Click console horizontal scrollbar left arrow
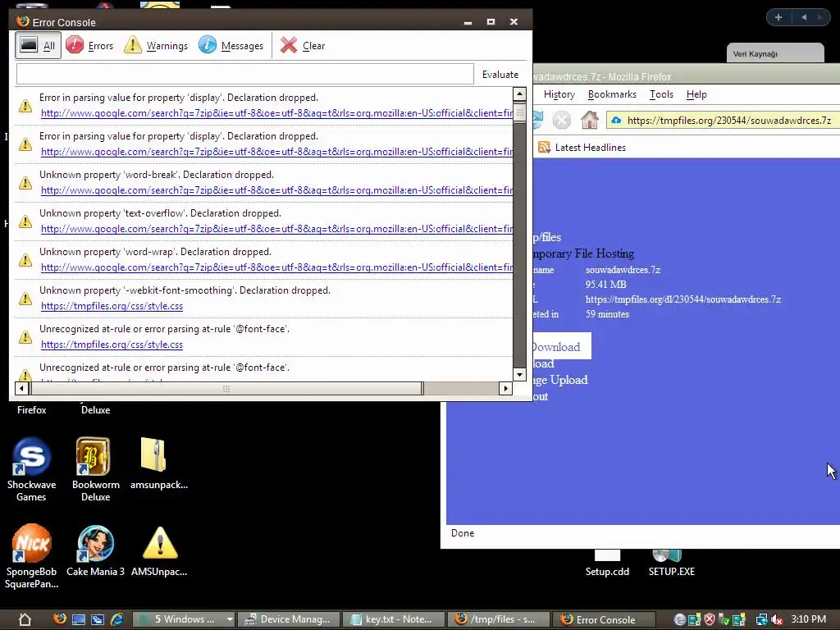Screen dimensions: 840x630 coord(22,388)
